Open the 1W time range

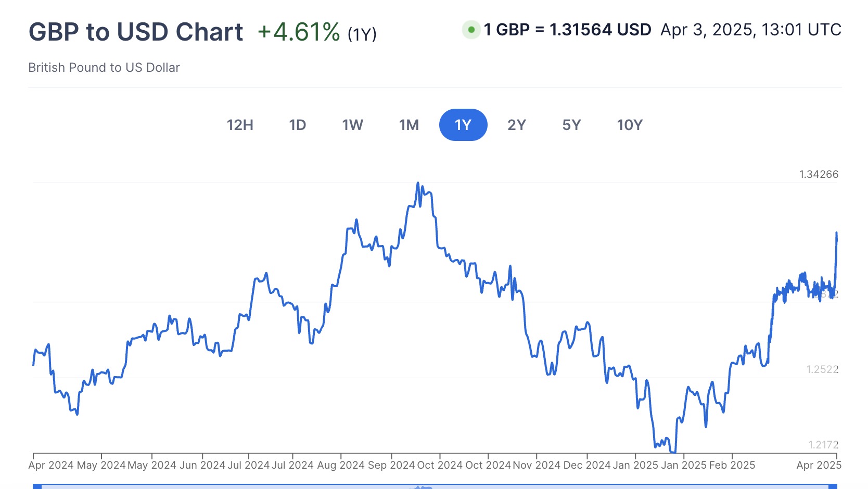click(x=353, y=125)
